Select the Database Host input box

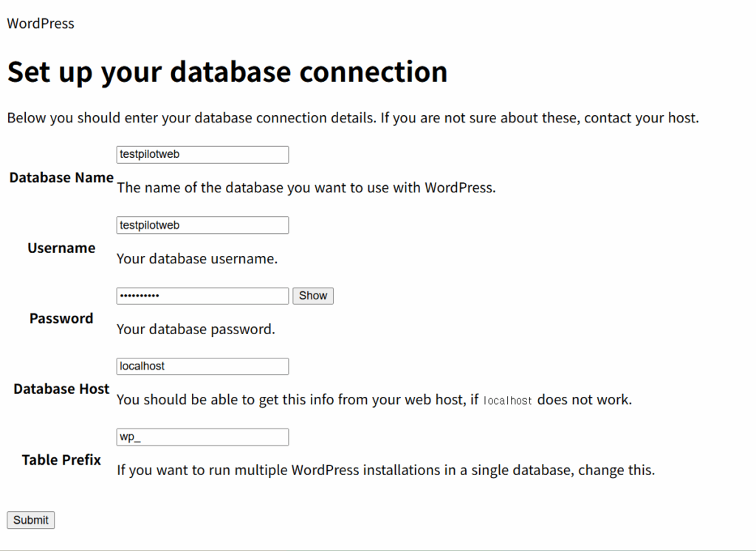[202, 367]
